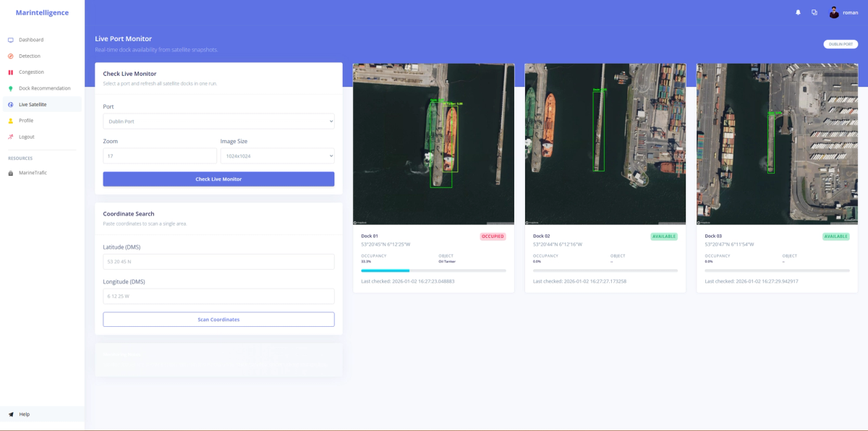
Task: Open the Port dropdown showing Dublin Port
Action: point(218,121)
